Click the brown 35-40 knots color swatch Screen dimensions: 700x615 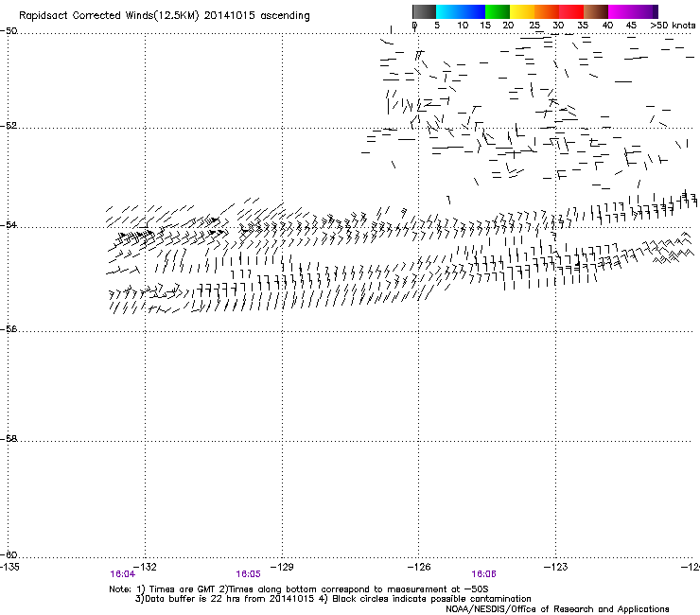(596, 11)
